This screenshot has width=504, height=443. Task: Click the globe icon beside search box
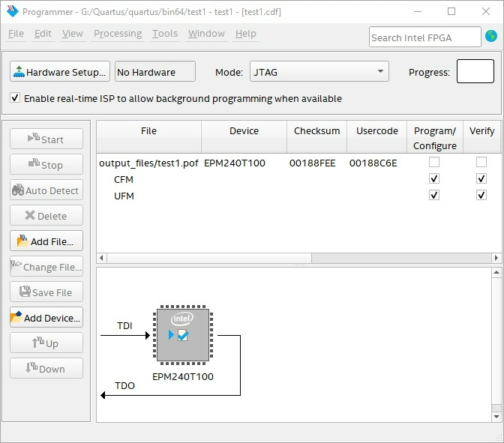(491, 36)
